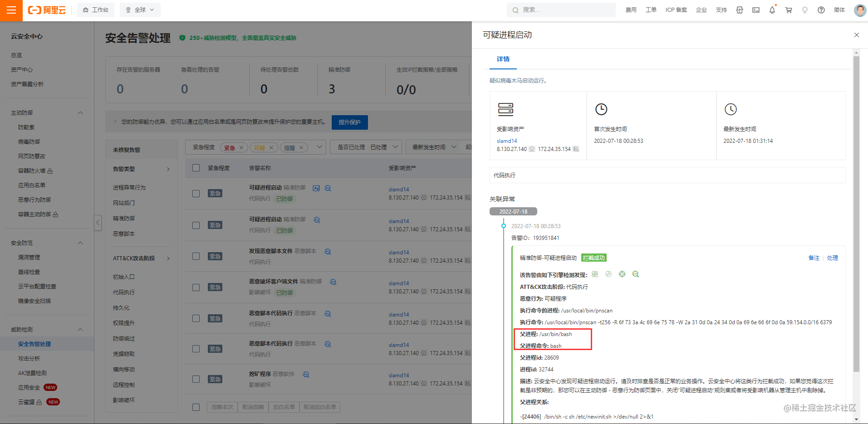Click the 工作台 button
868x424 pixels.
point(96,10)
